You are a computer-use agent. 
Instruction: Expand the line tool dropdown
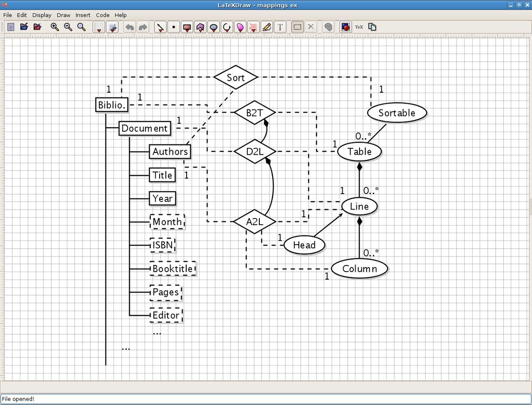click(160, 27)
